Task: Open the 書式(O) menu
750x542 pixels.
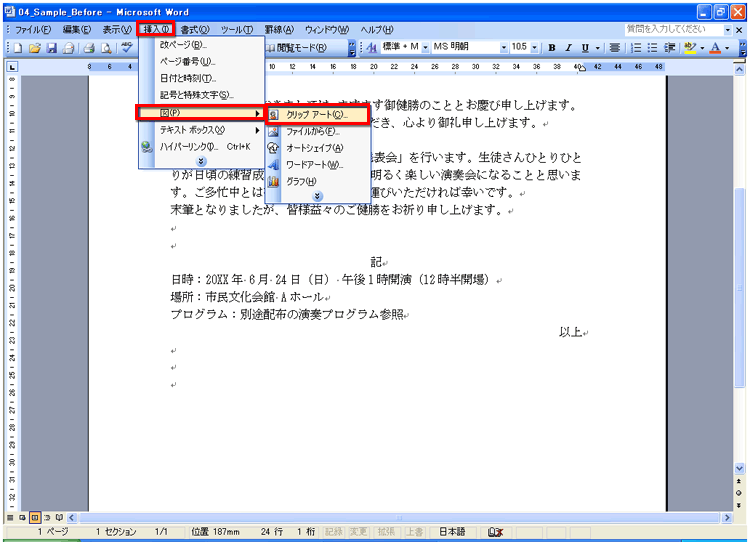Action: click(195, 29)
